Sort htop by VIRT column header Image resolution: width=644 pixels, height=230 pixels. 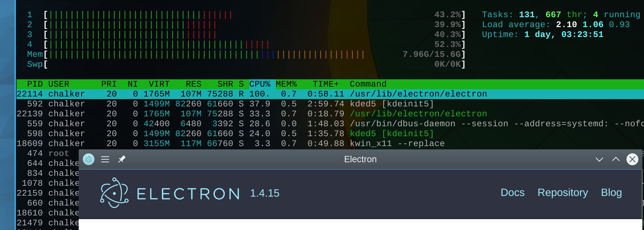(159, 84)
